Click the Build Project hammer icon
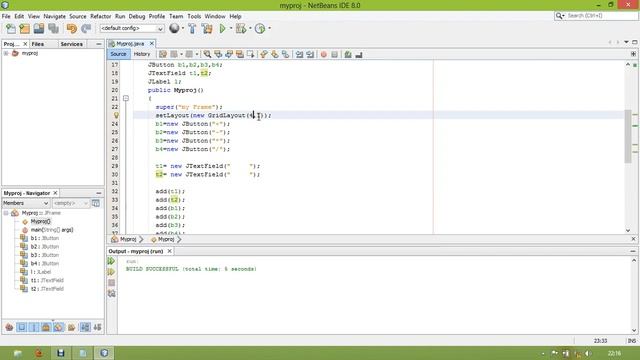 (192, 29)
